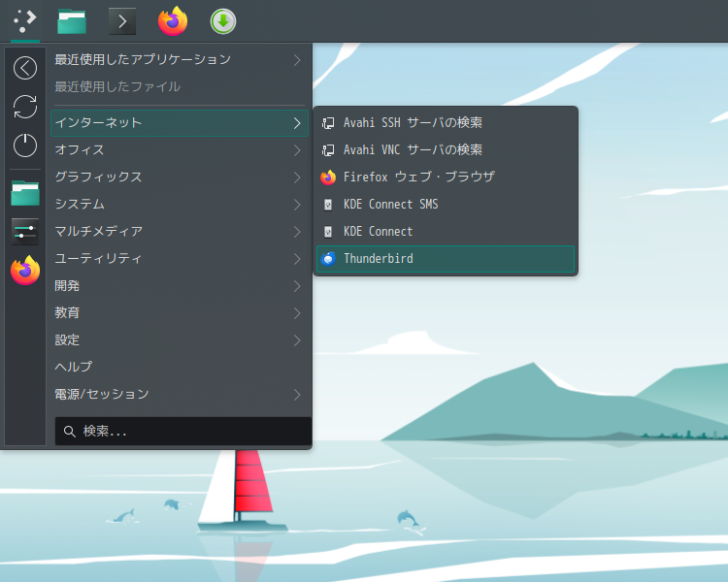
Task: Open the system settings sliders icon
Action: (25, 232)
